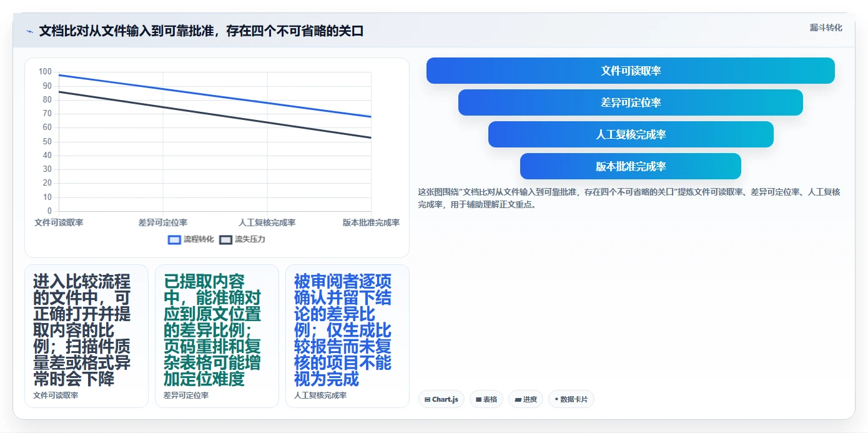868x433 pixels.
Task: Click the blue icon before the title
Action: 30,31
